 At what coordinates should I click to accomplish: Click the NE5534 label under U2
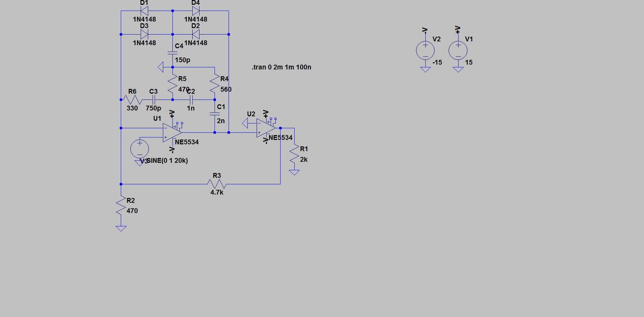pos(281,137)
